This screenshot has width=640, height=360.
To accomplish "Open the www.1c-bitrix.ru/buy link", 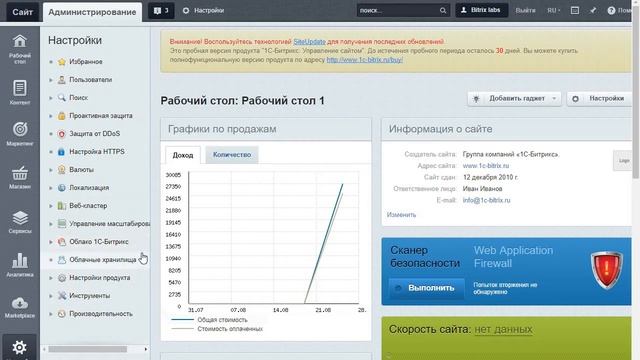I will (364, 60).
